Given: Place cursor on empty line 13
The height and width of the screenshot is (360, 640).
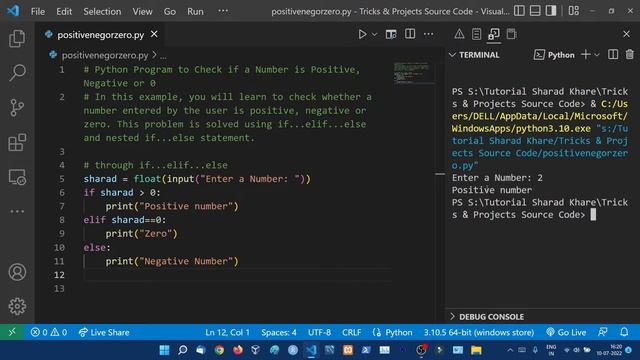Looking at the screenshot, I should click(x=237, y=289).
